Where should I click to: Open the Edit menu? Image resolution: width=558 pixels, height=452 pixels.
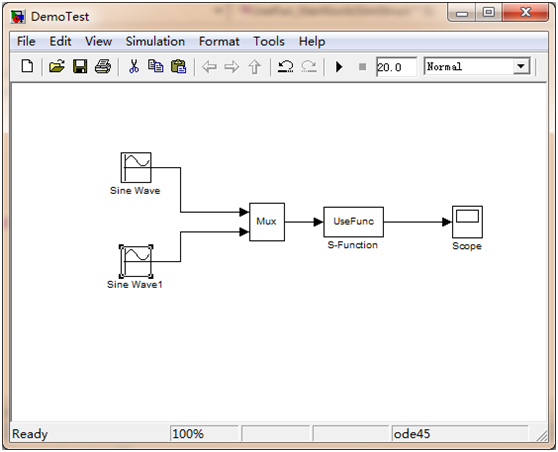tap(60, 41)
